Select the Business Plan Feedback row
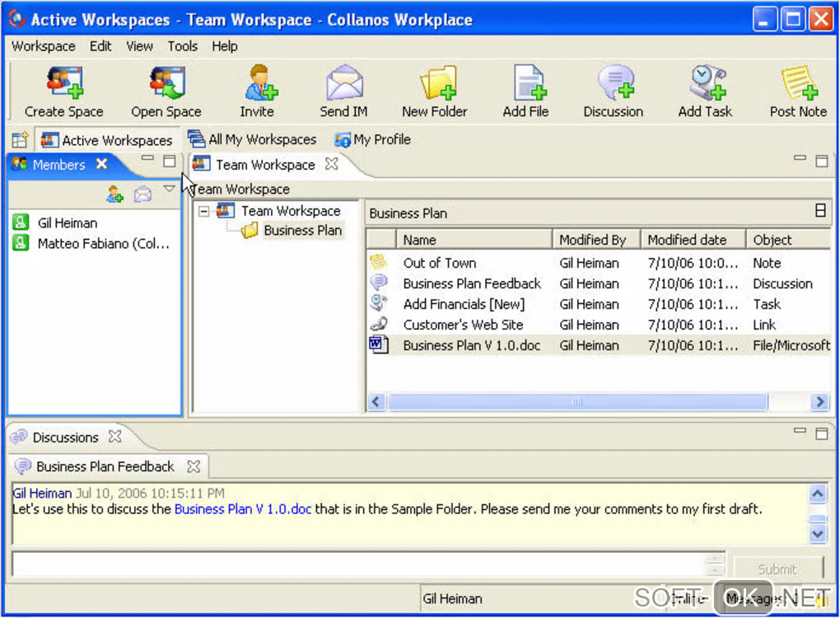Image resolution: width=840 pixels, height=618 pixels. pyautogui.click(x=599, y=283)
